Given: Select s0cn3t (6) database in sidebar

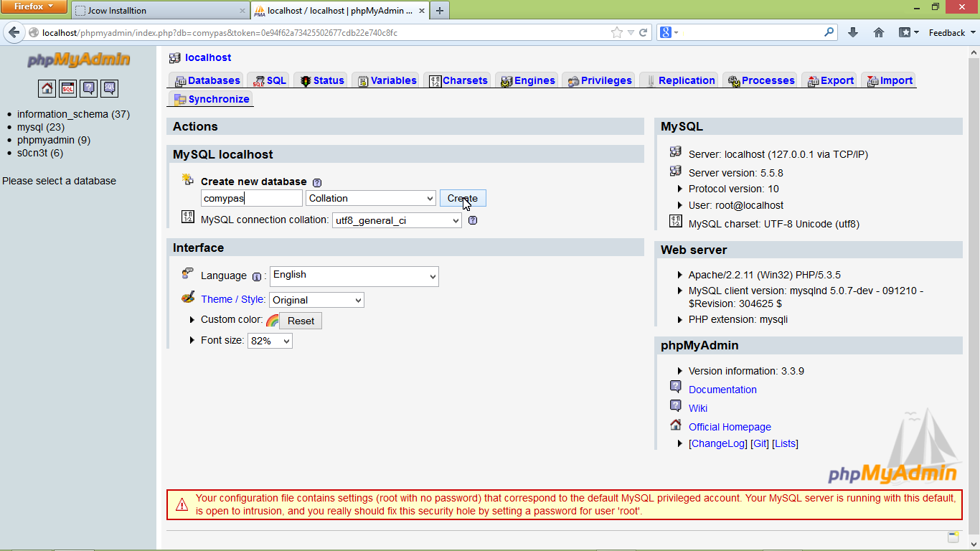Looking at the screenshot, I should pos(40,153).
